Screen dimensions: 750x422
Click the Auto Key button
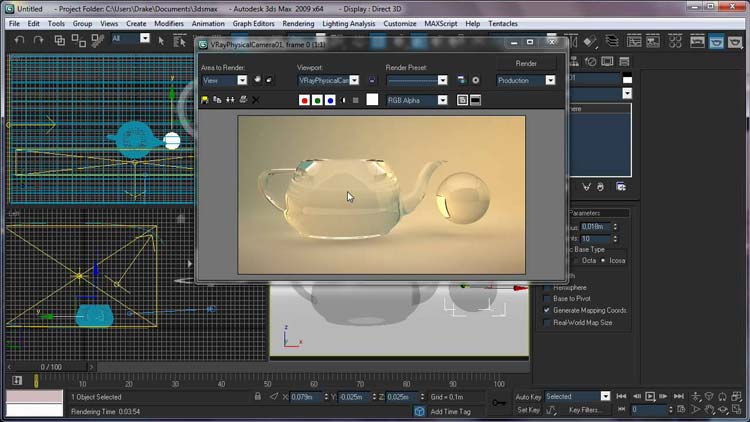pos(528,397)
